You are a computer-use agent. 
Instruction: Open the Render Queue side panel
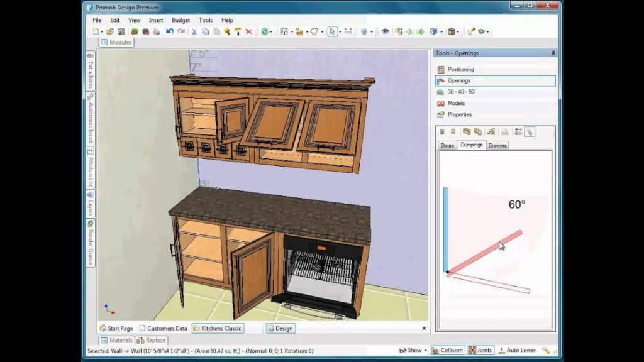click(x=91, y=243)
